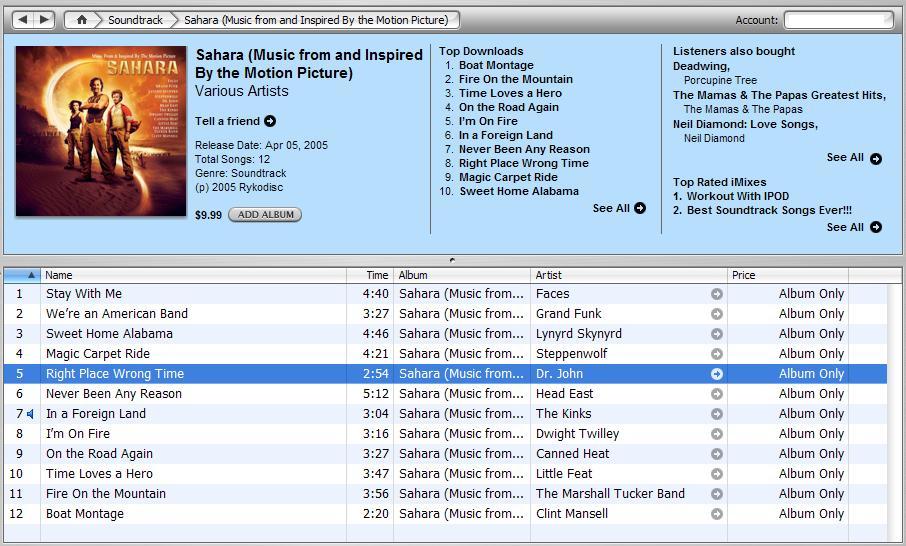Click the arrow icon next to Clint Mansell
The image size is (906, 546).
[x=716, y=514]
